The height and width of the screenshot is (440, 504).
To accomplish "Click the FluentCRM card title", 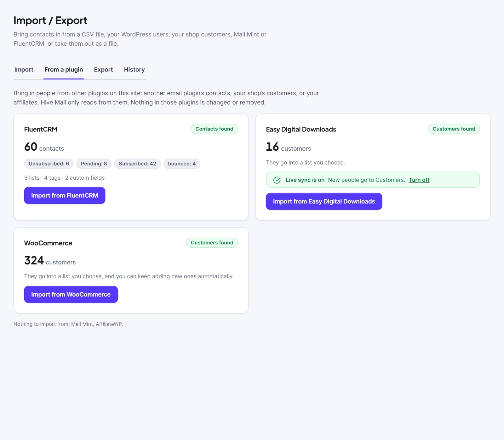I will 41,129.
